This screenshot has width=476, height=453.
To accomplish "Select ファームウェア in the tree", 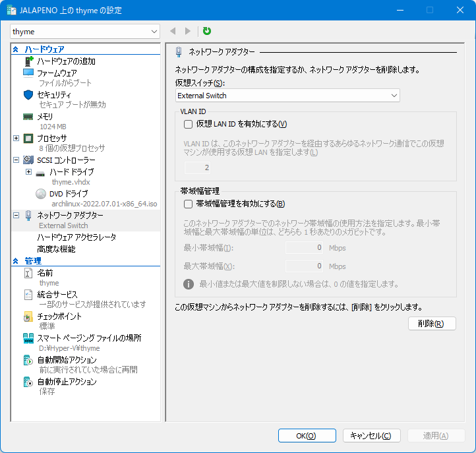I will click(x=57, y=73).
